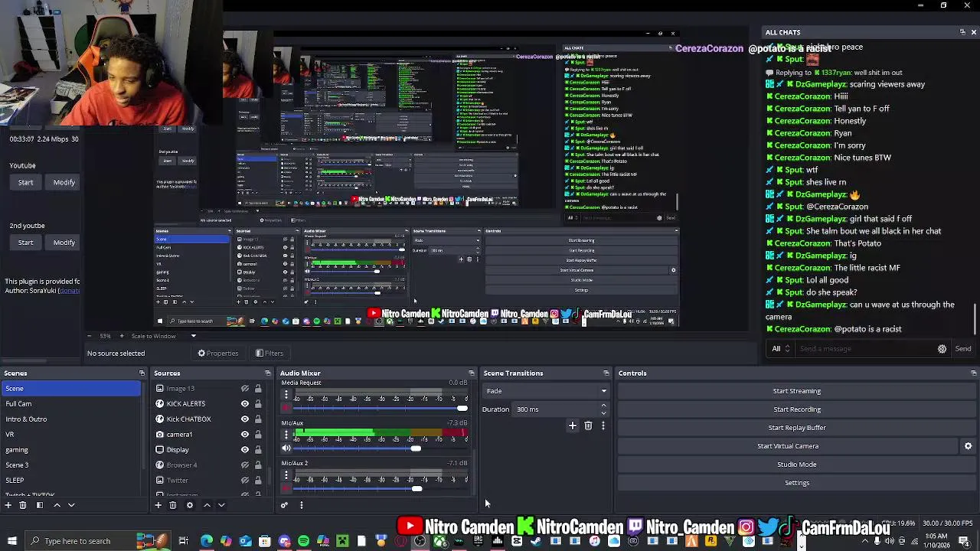This screenshot has height=551, width=980.
Task: Open the Fade transition dropdown
Action: click(x=546, y=391)
